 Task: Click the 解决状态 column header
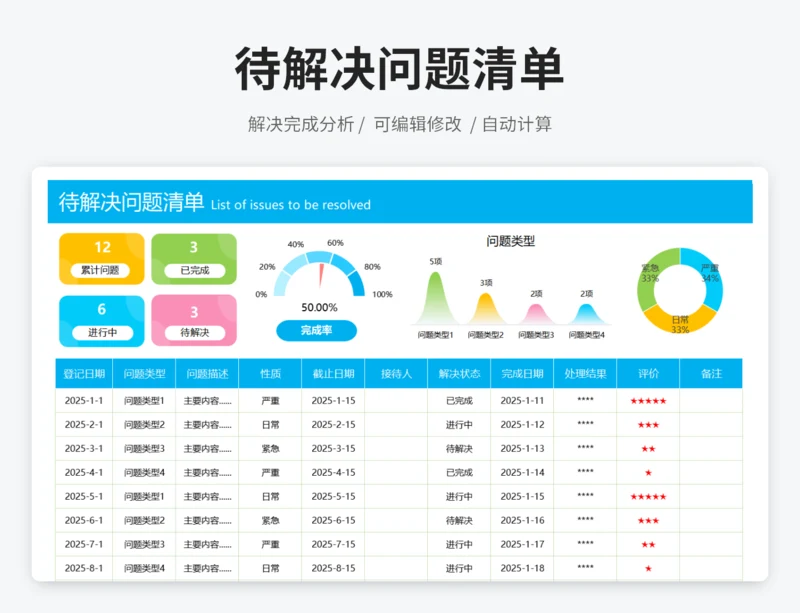coord(459,374)
